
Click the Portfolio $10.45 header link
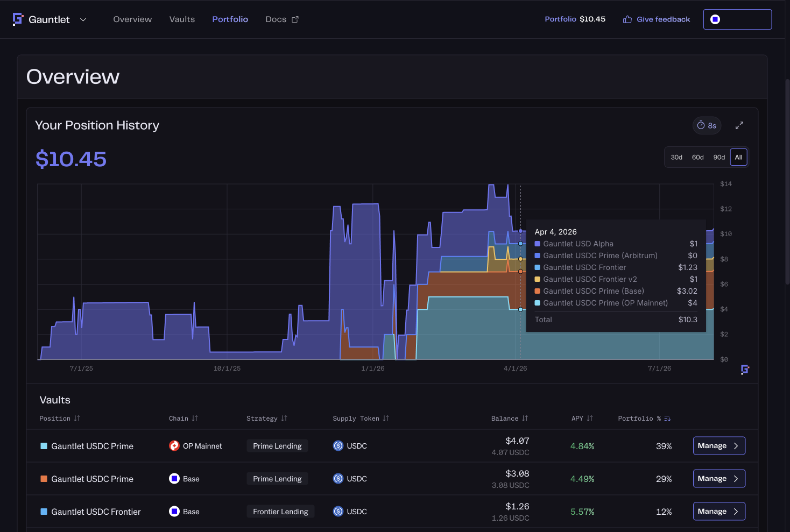pyautogui.click(x=575, y=19)
